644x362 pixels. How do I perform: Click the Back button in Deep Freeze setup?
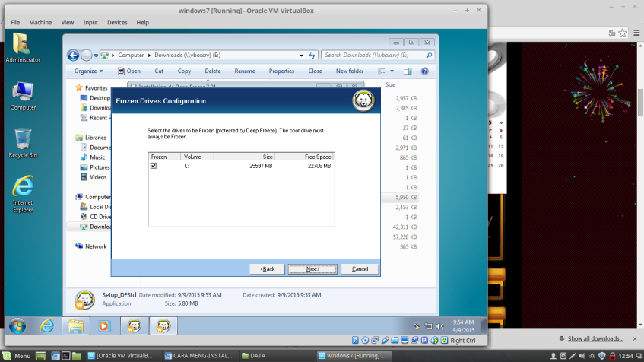[x=268, y=269]
